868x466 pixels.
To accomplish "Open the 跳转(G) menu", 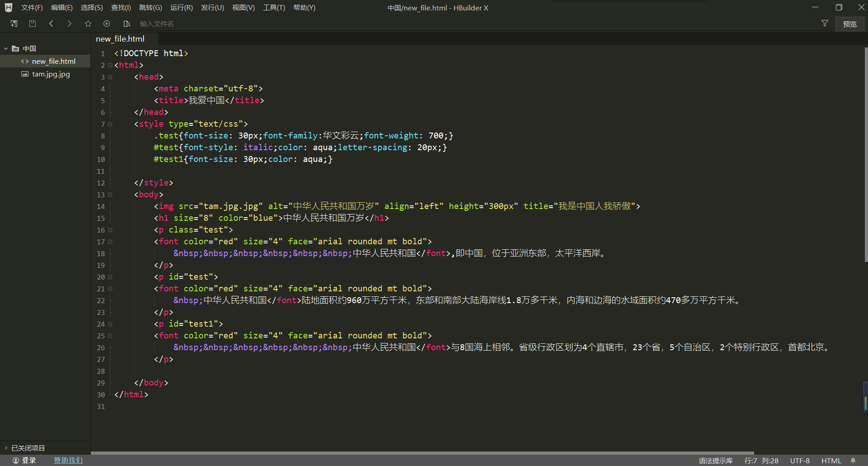I will 151,8.
